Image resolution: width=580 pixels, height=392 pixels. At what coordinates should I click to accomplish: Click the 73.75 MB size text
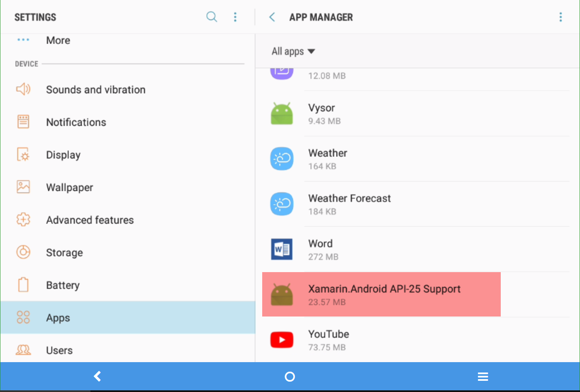(327, 347)
